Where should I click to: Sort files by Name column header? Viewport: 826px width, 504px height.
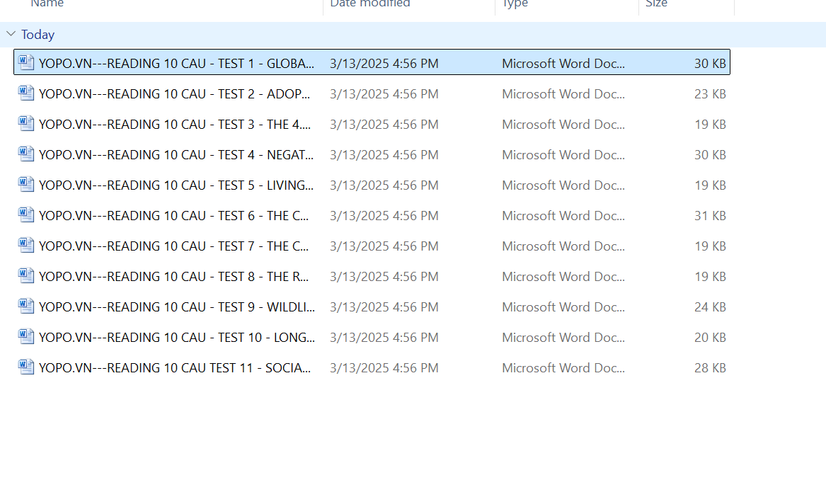point(47,4)
